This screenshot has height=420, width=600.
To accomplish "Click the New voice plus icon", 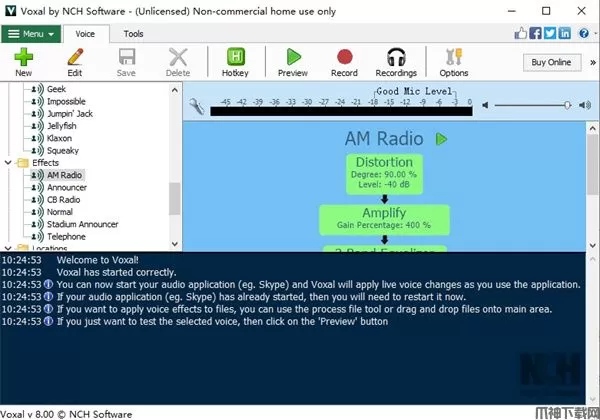I will 24,57.
